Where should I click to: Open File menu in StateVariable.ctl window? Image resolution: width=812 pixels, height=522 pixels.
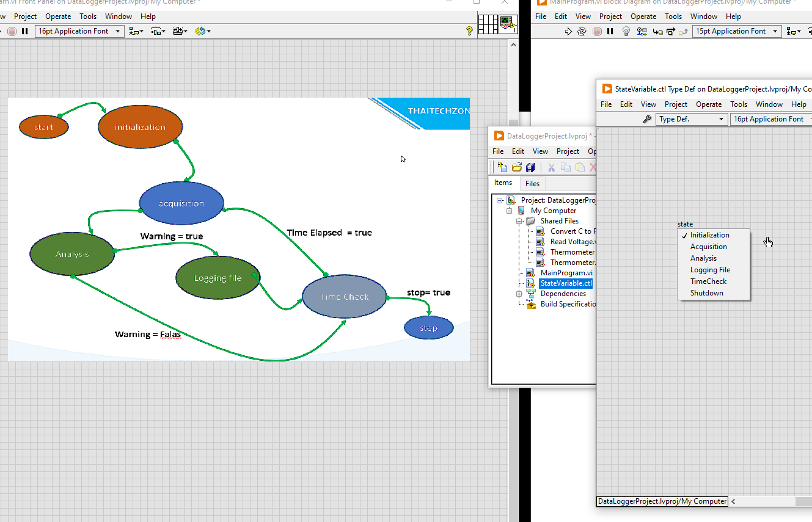[606, 104]
